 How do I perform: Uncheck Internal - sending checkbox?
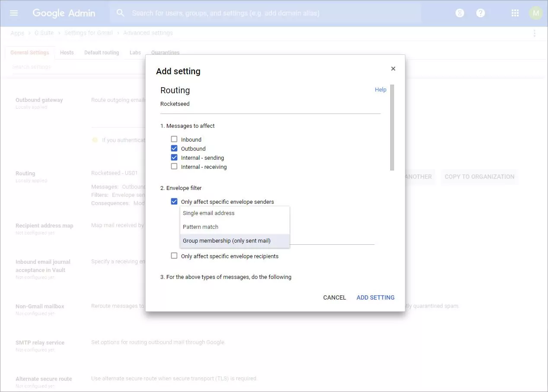(x=174, y=157)
